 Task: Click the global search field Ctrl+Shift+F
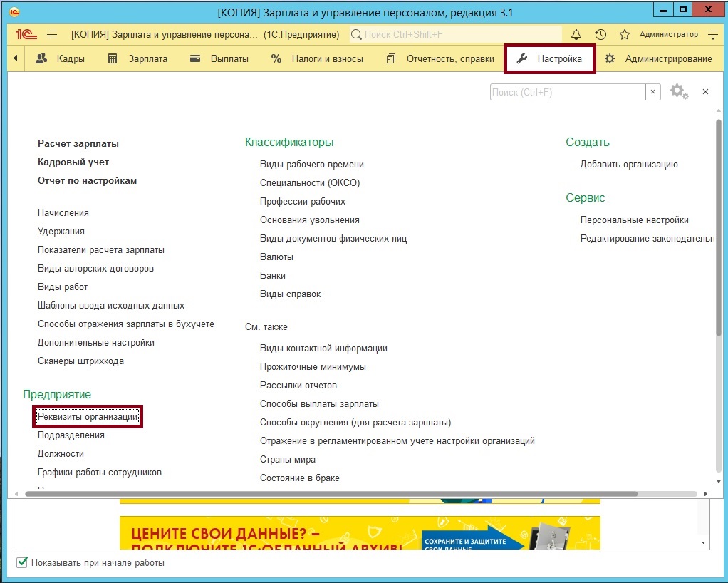[456, 34]
